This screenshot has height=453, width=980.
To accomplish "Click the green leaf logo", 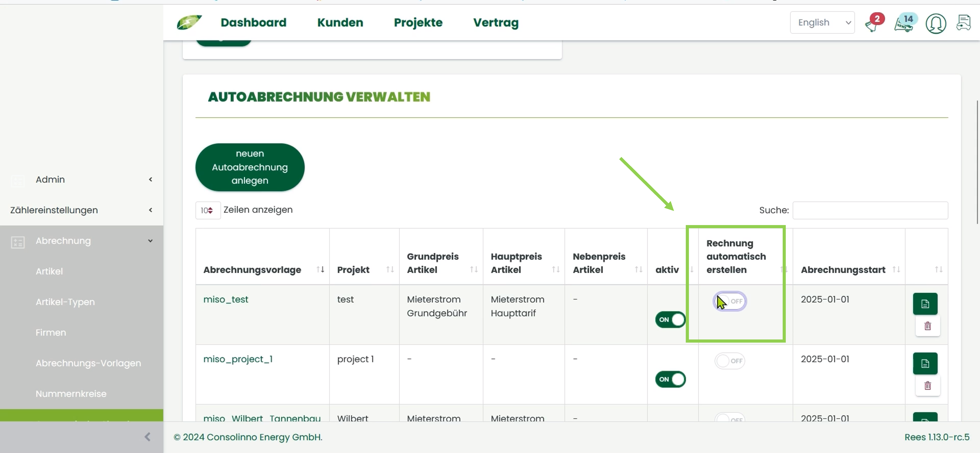I will point(189,22).
